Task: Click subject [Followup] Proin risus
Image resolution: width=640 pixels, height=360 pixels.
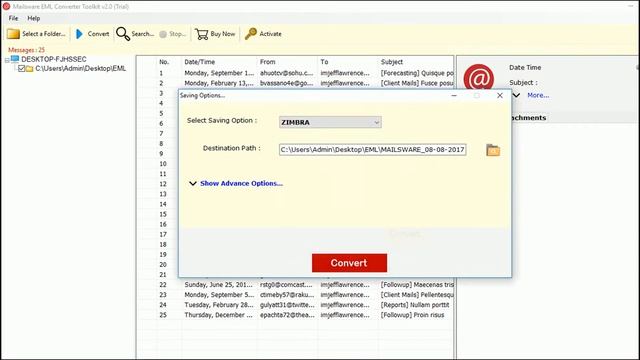Action: click(412, 315)
